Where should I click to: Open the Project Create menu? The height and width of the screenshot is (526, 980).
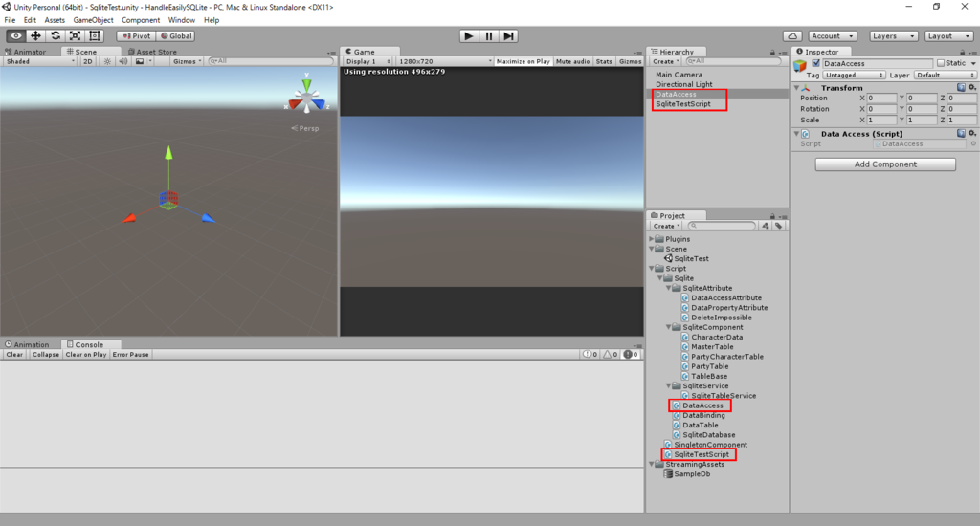coord(666,226)
